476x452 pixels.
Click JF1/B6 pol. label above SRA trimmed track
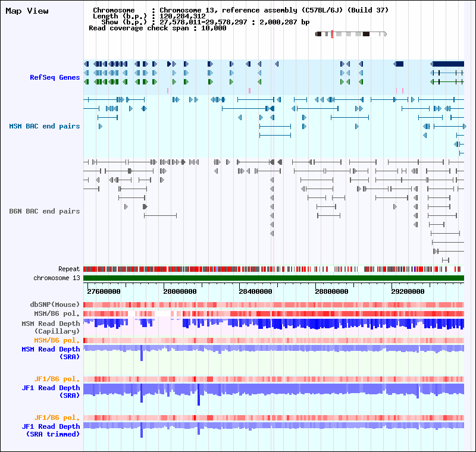[x=57, y=418]
